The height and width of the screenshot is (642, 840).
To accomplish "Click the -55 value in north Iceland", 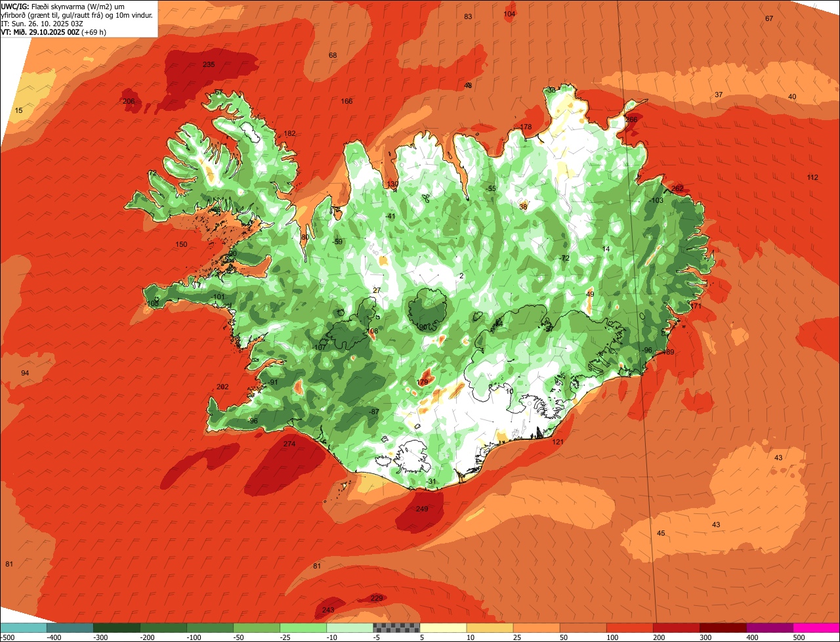I will [491, 188].
